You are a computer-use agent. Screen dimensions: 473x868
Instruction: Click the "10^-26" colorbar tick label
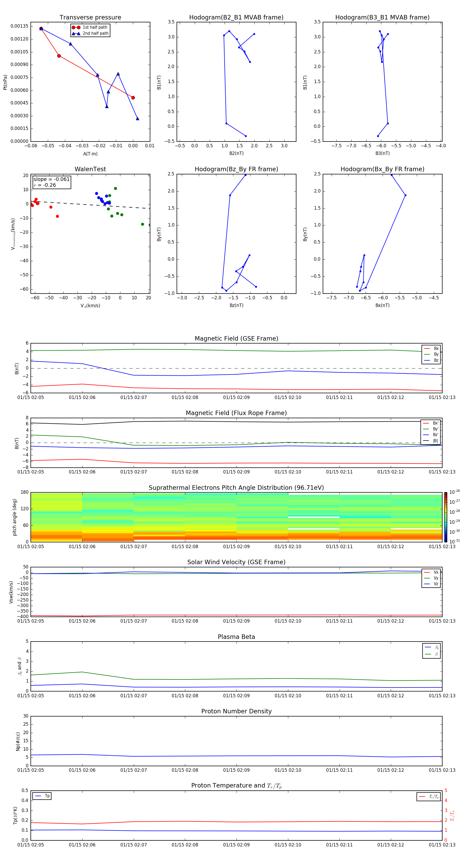coord(455,492)
